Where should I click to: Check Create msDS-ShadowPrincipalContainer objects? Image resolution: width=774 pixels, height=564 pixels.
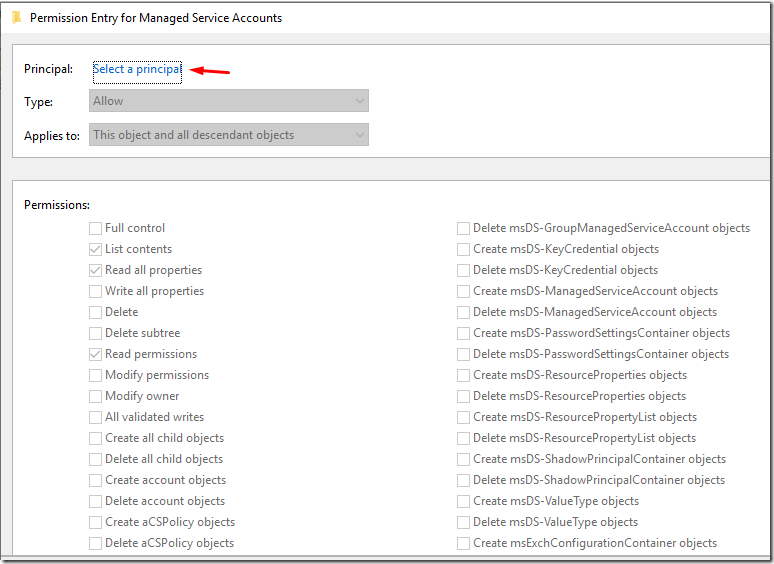click(463, 459)
